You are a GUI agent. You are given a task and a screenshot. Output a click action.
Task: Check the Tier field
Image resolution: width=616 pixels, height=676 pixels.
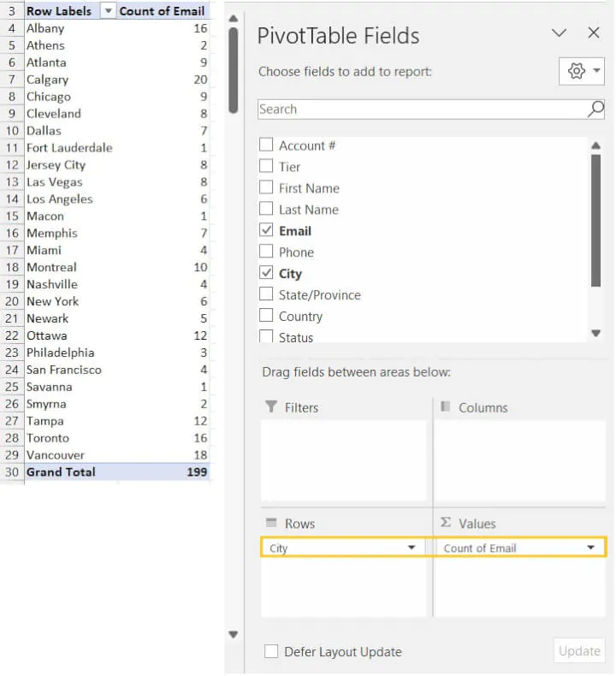pyautogui.click(x=266, y=165)
